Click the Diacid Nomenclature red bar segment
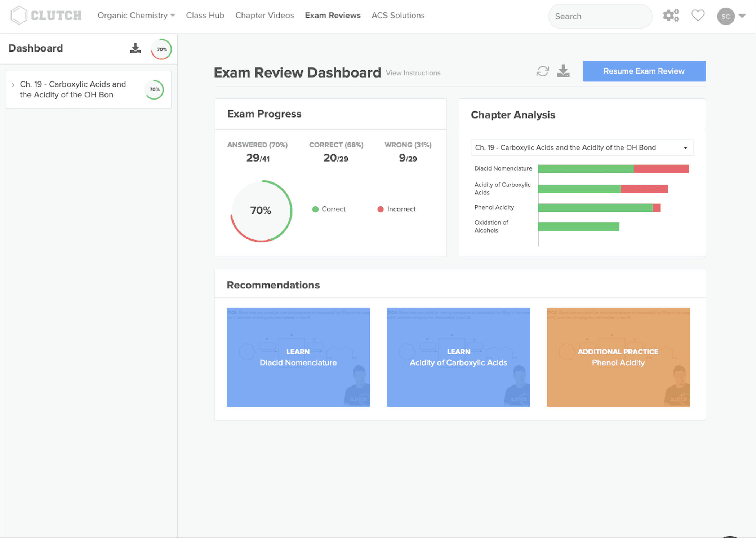The image size is (756, 538). click(x=661, y=169)
